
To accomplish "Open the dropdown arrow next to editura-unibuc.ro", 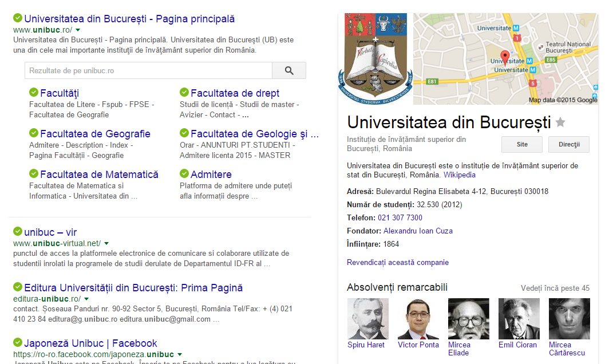I will click(x=86, y=299).
